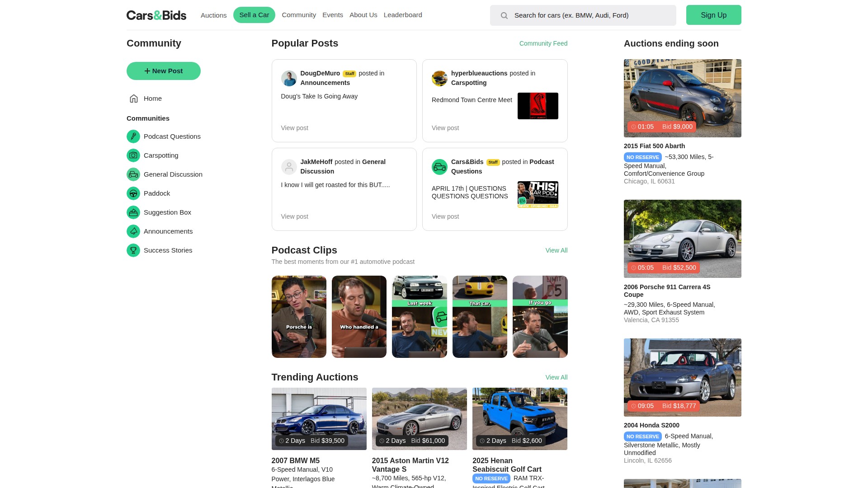Select the General Discussion car icon
The height and width of the screenshot is (488, 868).
pyautogui.click(x=133, y=174)
